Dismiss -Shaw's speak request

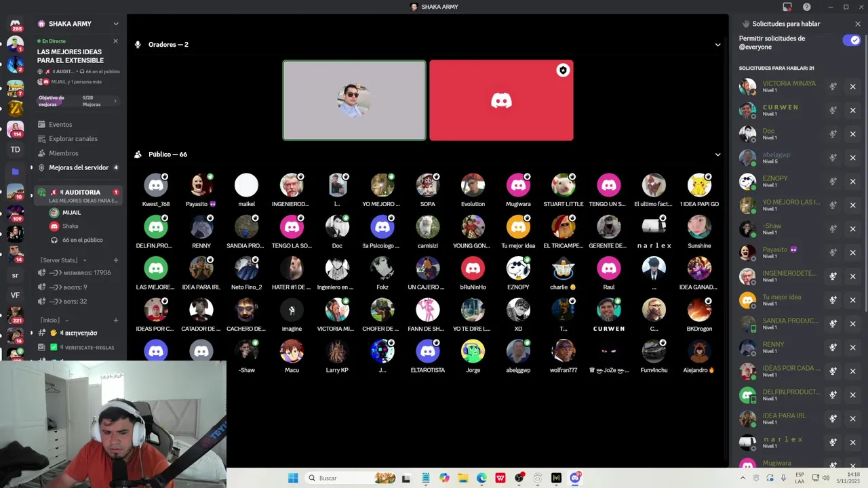pos(853,229)
